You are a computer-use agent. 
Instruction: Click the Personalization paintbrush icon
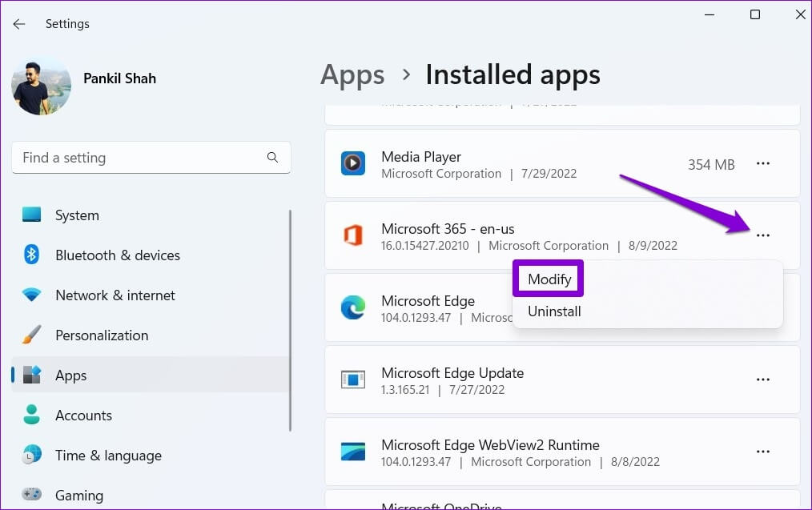(31, 335)
